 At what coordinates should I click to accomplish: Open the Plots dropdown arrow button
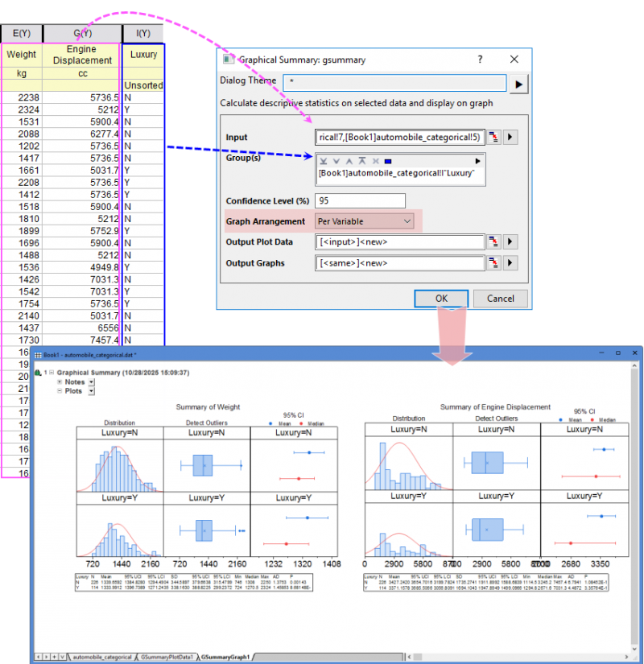[91, 391]
